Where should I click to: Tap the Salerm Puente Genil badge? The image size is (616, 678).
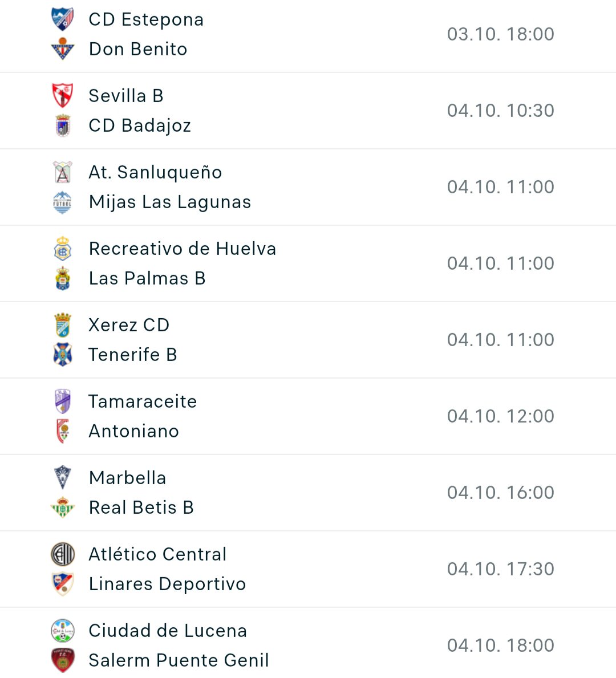point(63,660)
